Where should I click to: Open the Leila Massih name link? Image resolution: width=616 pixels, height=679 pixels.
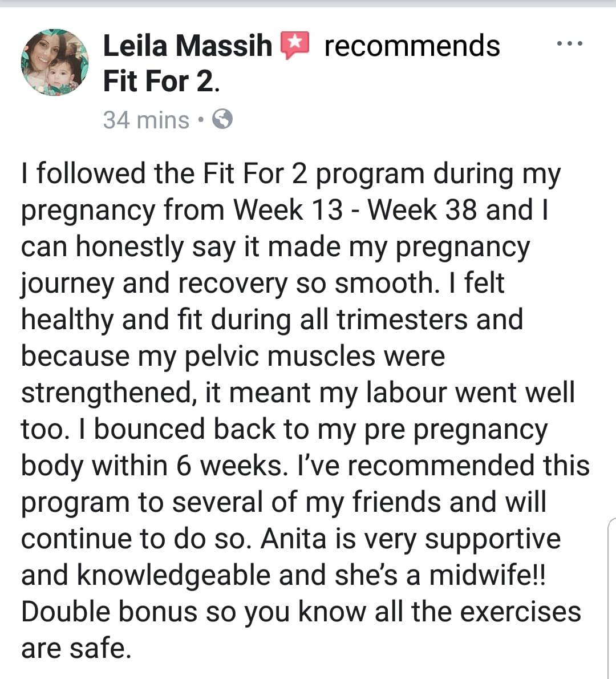pyautogui.click(x=188, y=46)
